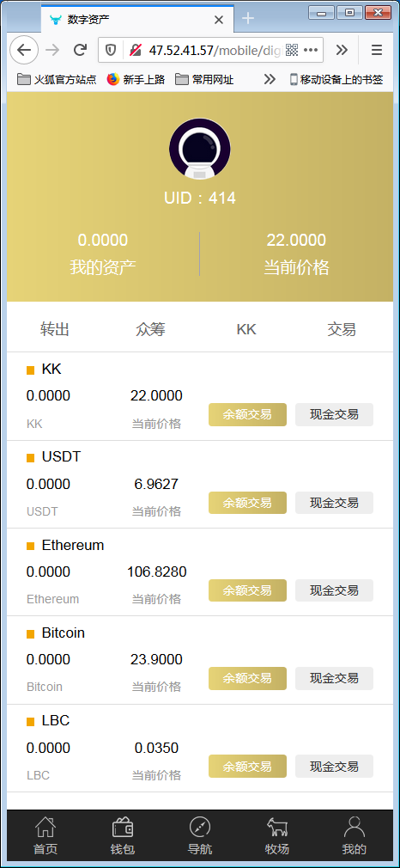Select the 转出 tab
The height and width of the screenshot is (868, 400).
55,329
